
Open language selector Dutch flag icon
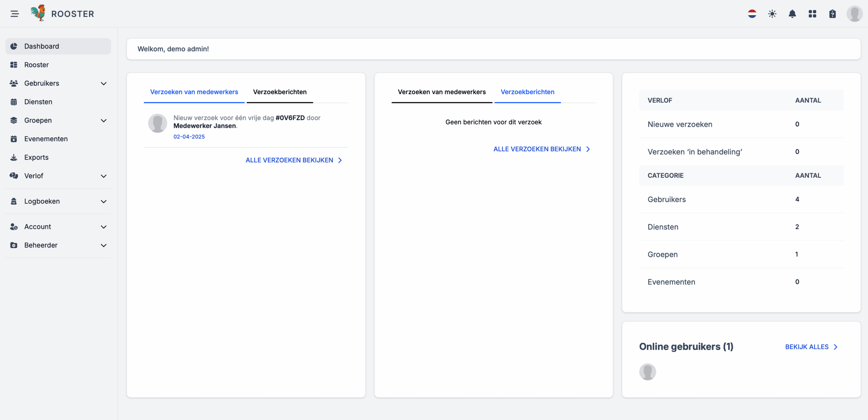752,14
